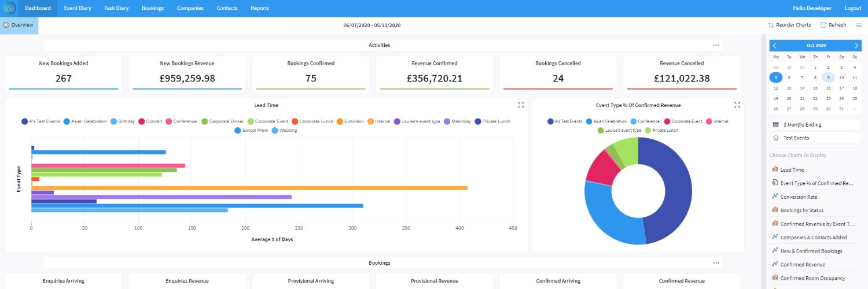
Task: Click the Logout link
Action: [x=853, y=8]
